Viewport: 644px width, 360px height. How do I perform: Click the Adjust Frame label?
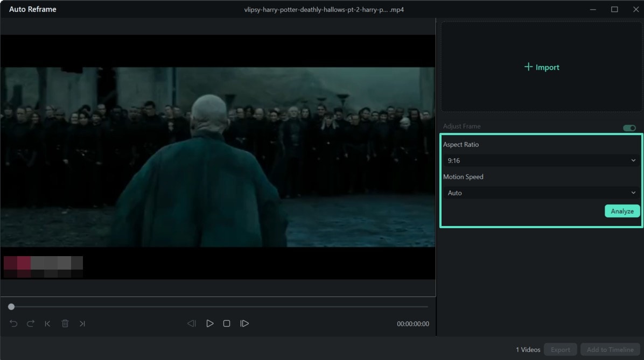click(x=461, y=126)
